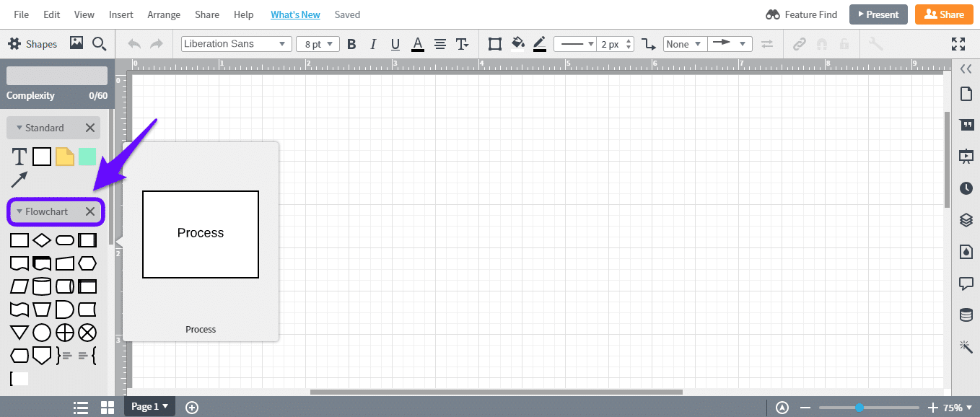Toggle underline text formatting
This screenshot has height=417, width=980.
395,44
